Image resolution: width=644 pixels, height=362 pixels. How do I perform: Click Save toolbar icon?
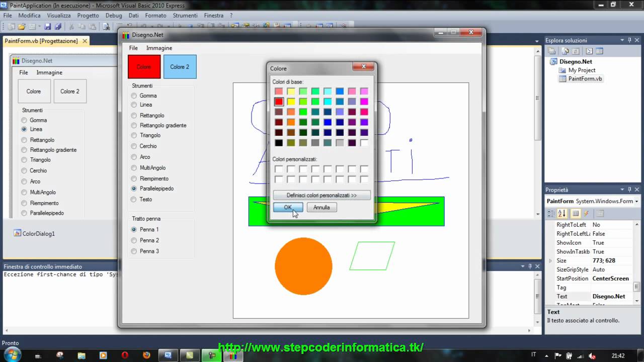pyautogui.click(x=48, y=27)
